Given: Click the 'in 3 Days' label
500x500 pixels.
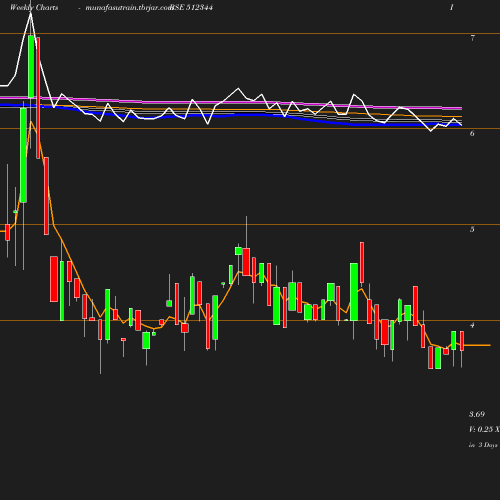Looking at the screenshot, I should (483, 445).
